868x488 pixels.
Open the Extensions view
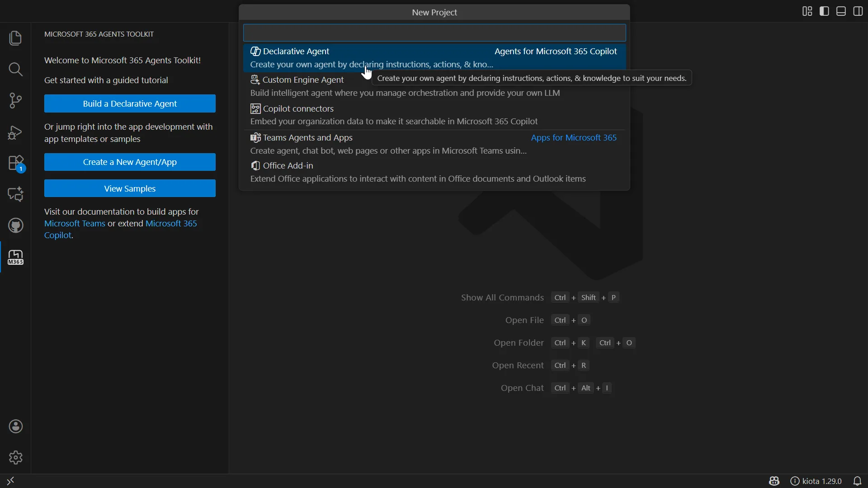pos(15,163)
